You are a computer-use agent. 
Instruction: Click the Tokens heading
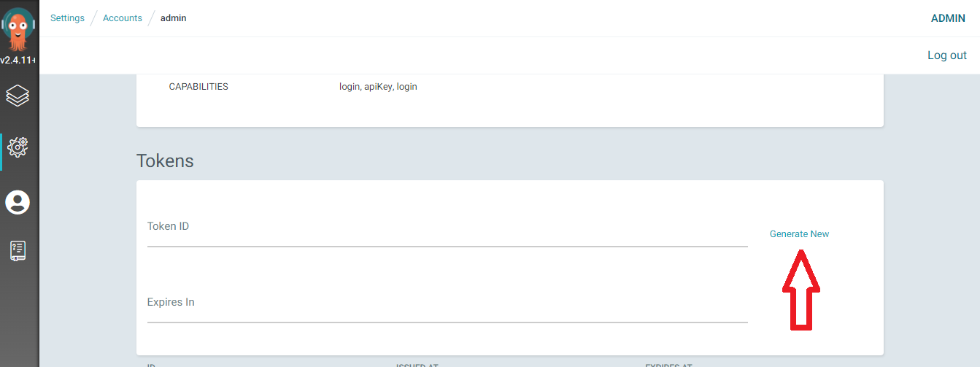(165, 161)
